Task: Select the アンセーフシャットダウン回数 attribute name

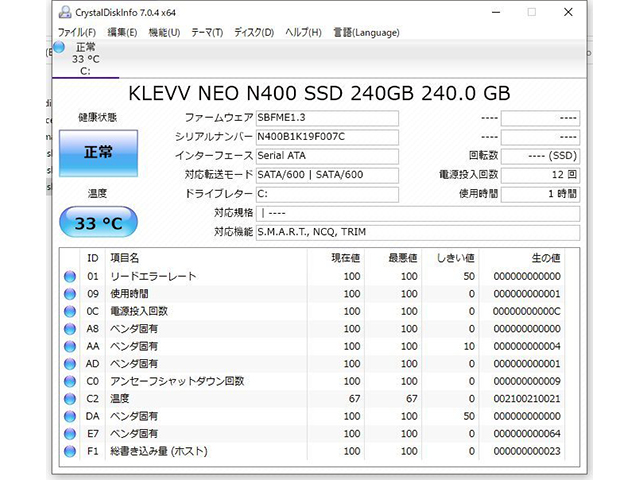Action: pyautogui.click(x=177, y=381)
